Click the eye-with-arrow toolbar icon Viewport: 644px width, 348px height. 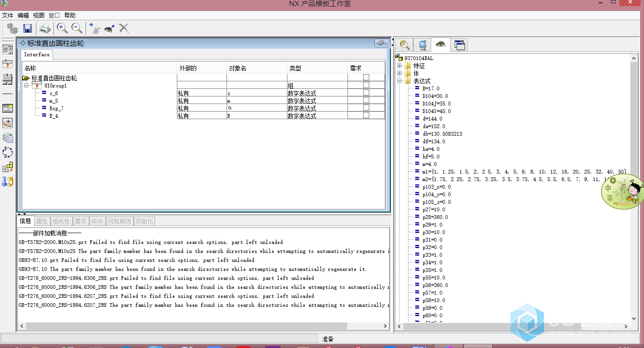109,28
